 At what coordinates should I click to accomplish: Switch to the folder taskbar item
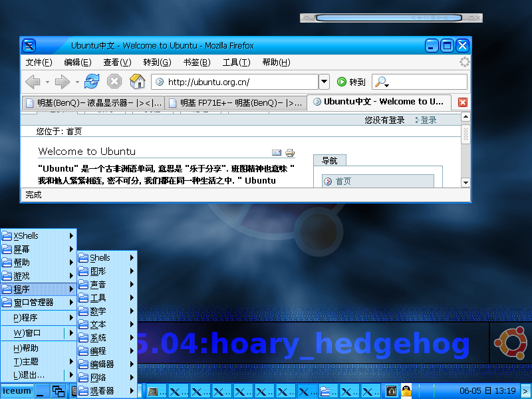click(x=328, y=392)
